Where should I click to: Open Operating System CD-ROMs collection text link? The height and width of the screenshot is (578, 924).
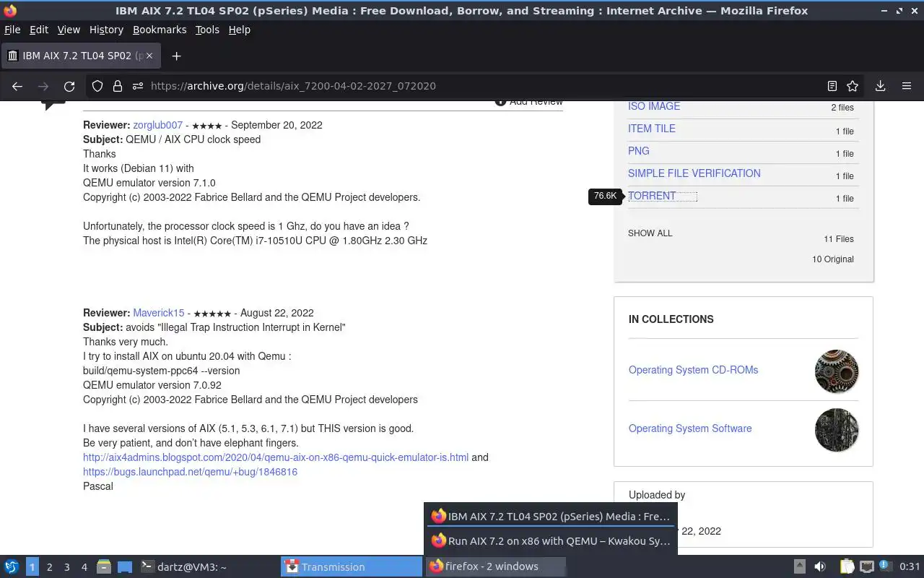(x=693, y=370)
